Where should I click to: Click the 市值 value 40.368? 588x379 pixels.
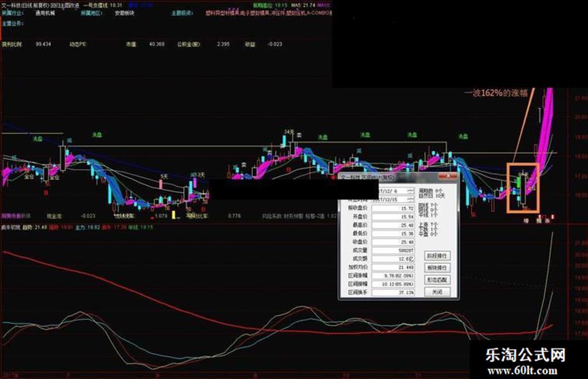click(157, 44)
